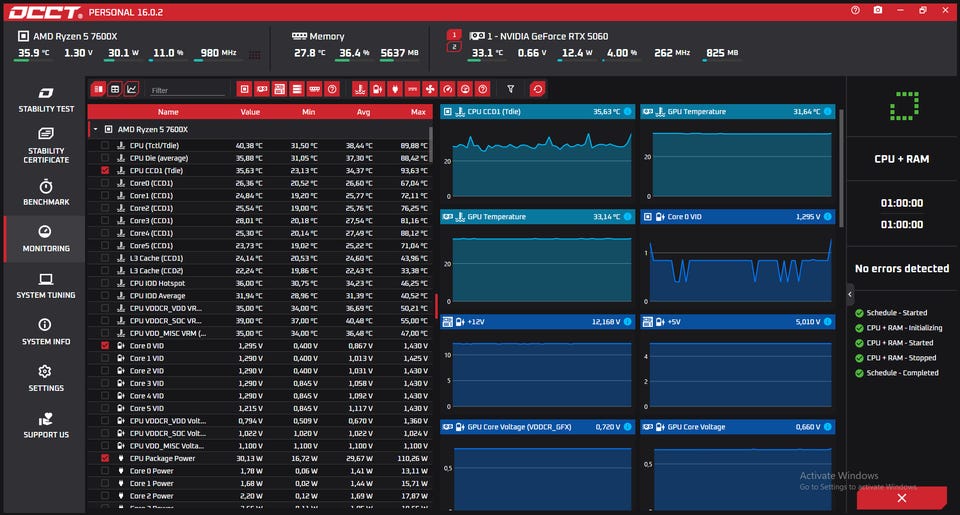The height and width of the screenshot is (515, 960).
Task: Reset min/max values with circular arrow
Action: [x=538, y=89]
